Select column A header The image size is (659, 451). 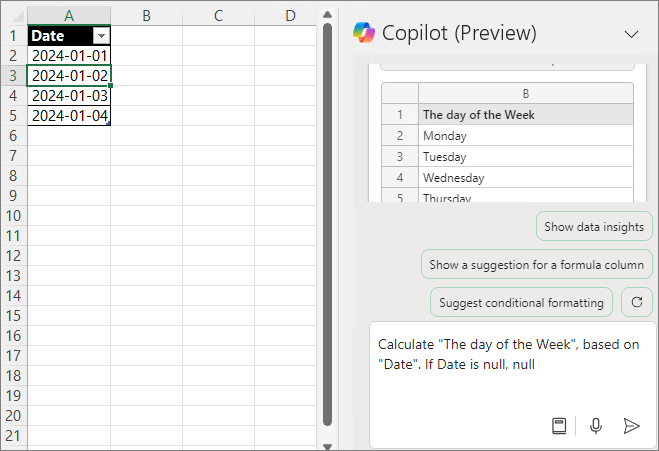click(69, 15)
